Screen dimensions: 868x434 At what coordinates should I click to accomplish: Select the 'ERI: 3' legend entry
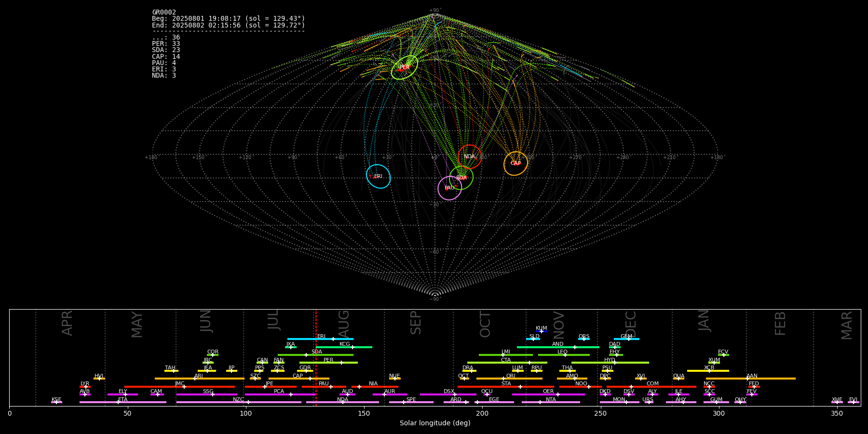pyautogui.click(x=164, y=69)
